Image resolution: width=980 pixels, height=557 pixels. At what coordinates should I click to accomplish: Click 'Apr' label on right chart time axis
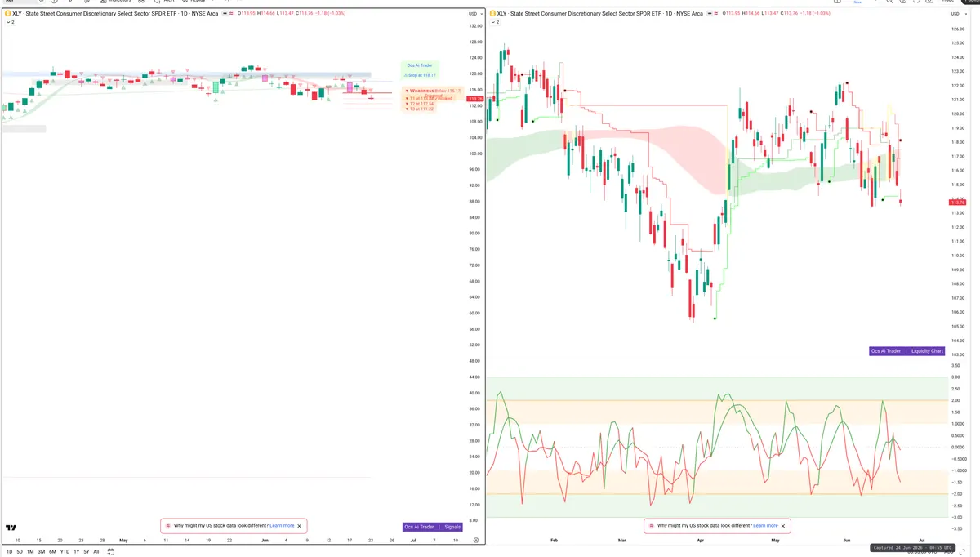(x=700, y=541)
